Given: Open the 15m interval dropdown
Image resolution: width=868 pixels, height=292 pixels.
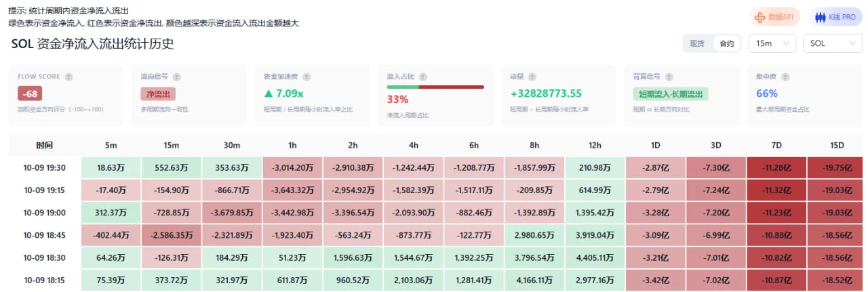Looking at the screenshot, I should tap(772, 43).
